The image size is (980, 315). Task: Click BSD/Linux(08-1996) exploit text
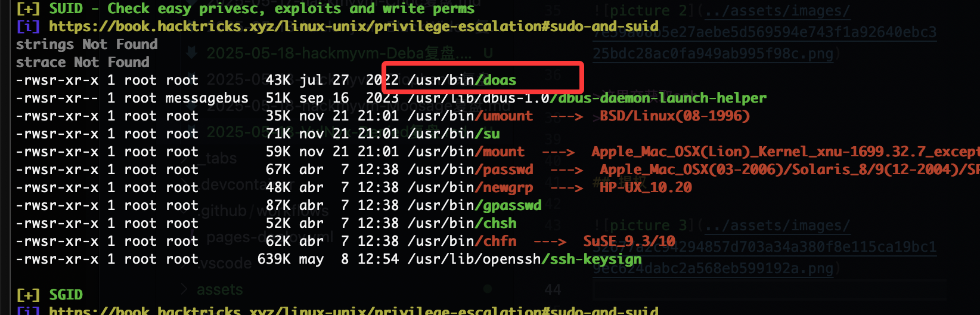(x=675, y=116)
